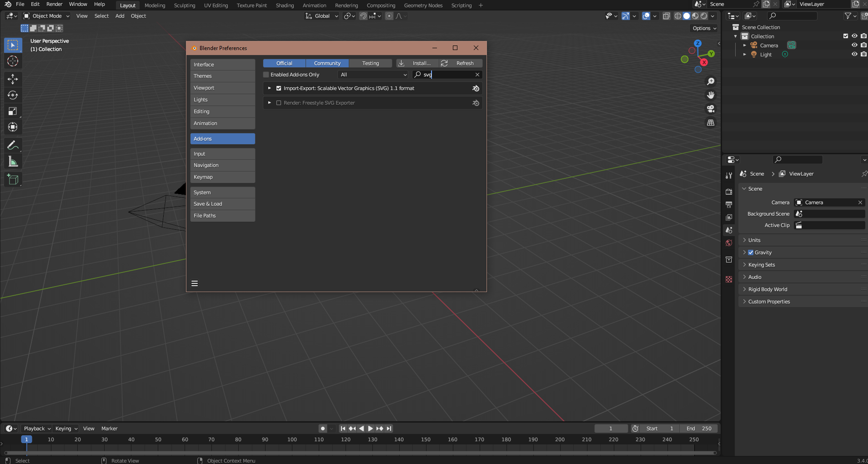The image size is (868, 464).
Task: Activate the Select Box tool
Action: [x=13, y=45]
